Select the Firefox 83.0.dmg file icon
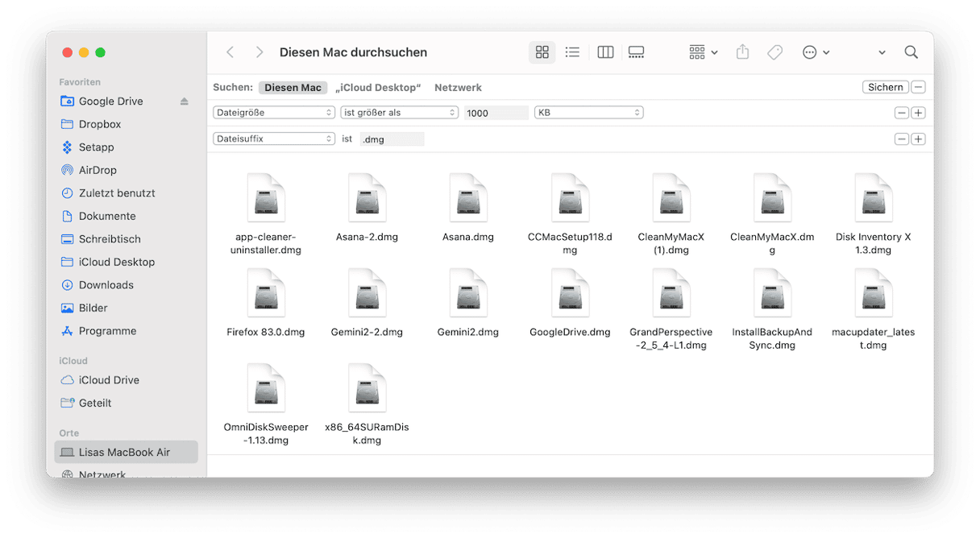This screenshot has height=538, width=980. [266, 293]
